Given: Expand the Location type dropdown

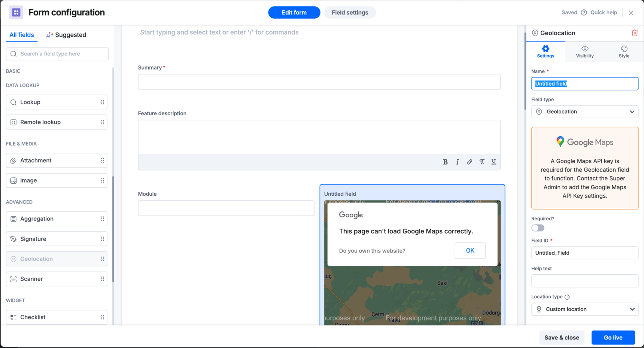Looking at the screenshot, I should (584, 309).
